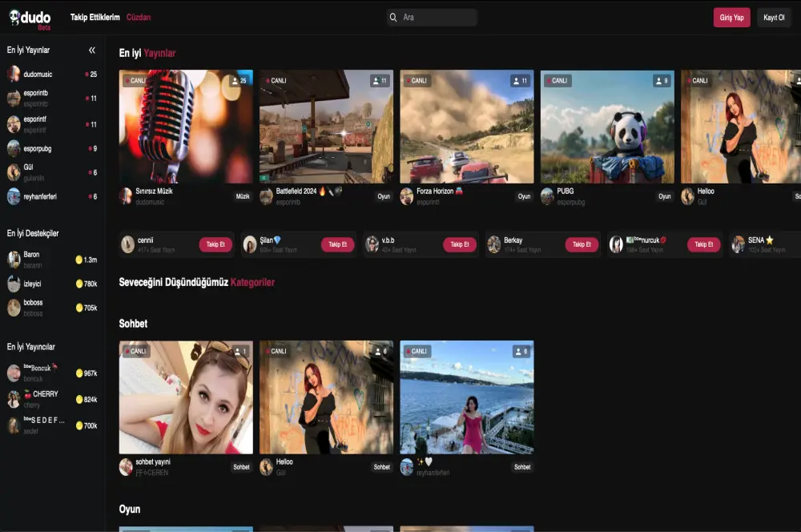Click Müzik category tag on Sınırsız Müzik
The image size is (801, 532).
click(x=243, y=196)
